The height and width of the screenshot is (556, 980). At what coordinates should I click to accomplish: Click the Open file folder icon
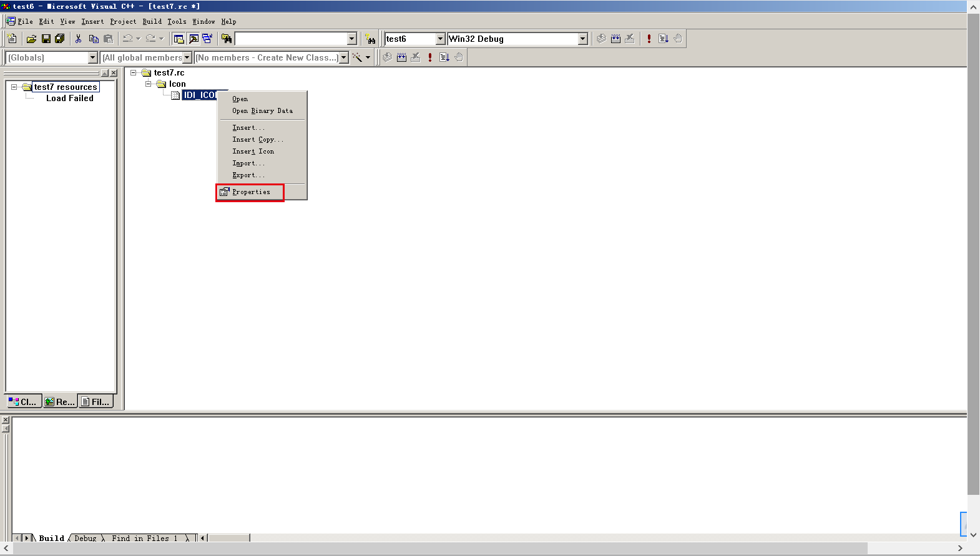(31, 39)
